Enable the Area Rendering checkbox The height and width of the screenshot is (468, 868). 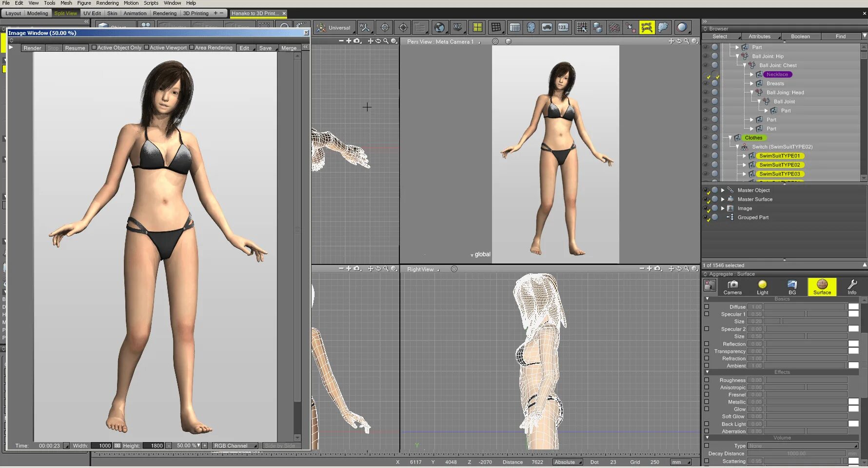point(192,47)
